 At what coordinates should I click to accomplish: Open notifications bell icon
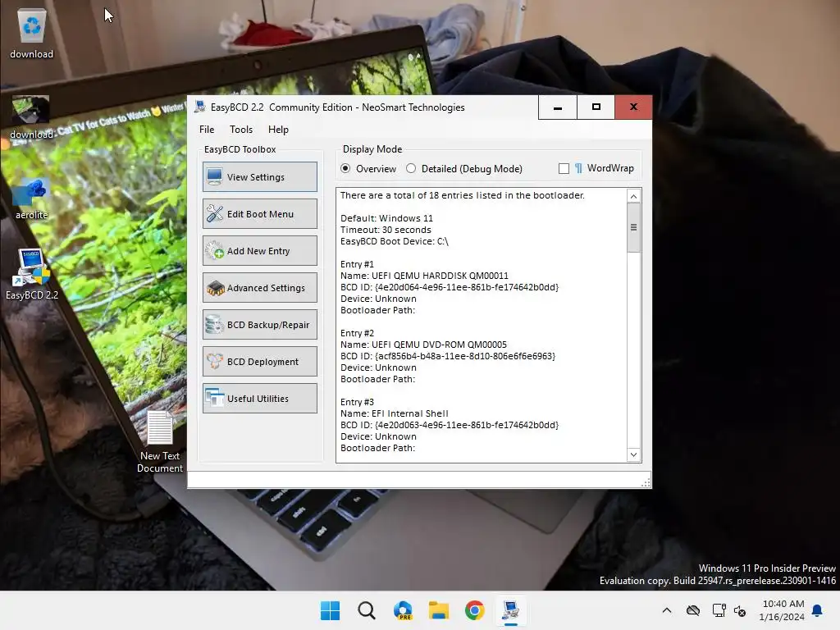pyautogui.click(x=818, y=610)
